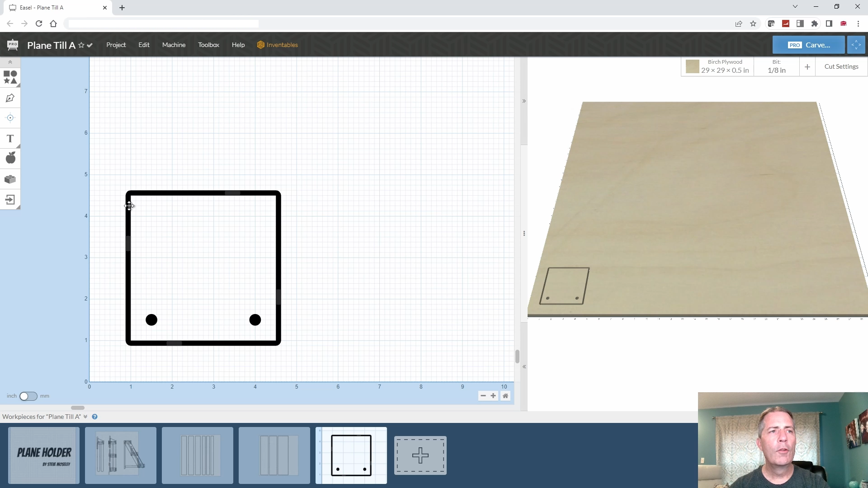Select the Shapes tool in left sidebar
This screenshot has height=488, width=868.
[10, 77]
